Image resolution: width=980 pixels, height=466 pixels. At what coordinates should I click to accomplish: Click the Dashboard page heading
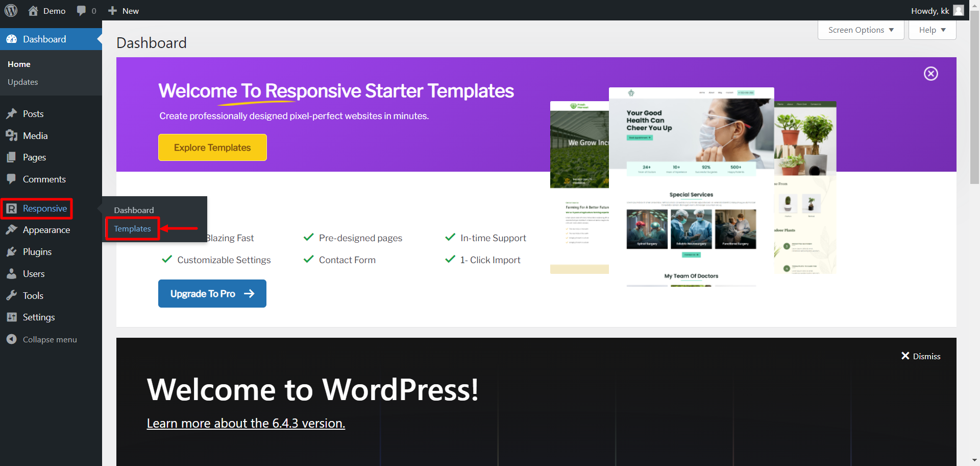(152, 43)
